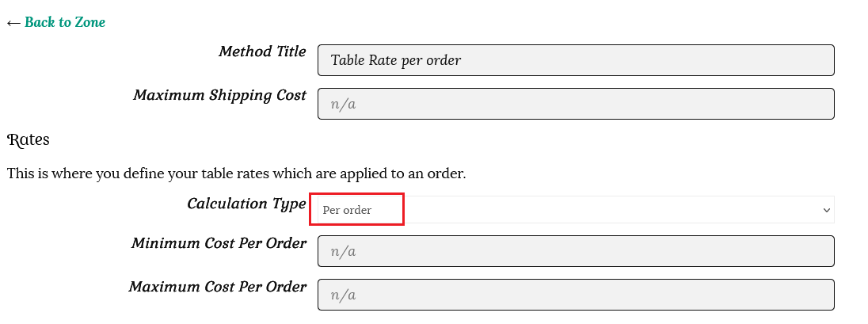Focus the Maximum Cost Per Order field
Viewport: 868px width, 324px height.
576,295
